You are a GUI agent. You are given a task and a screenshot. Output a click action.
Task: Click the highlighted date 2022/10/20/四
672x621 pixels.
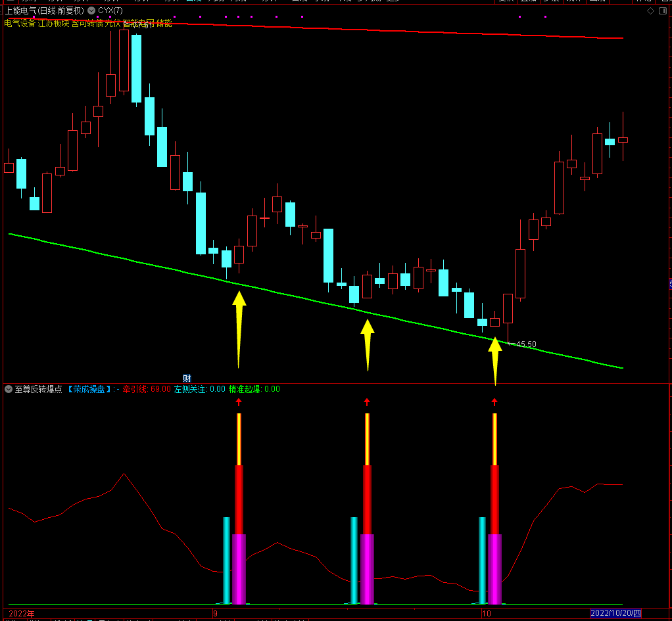pos(615,613)
